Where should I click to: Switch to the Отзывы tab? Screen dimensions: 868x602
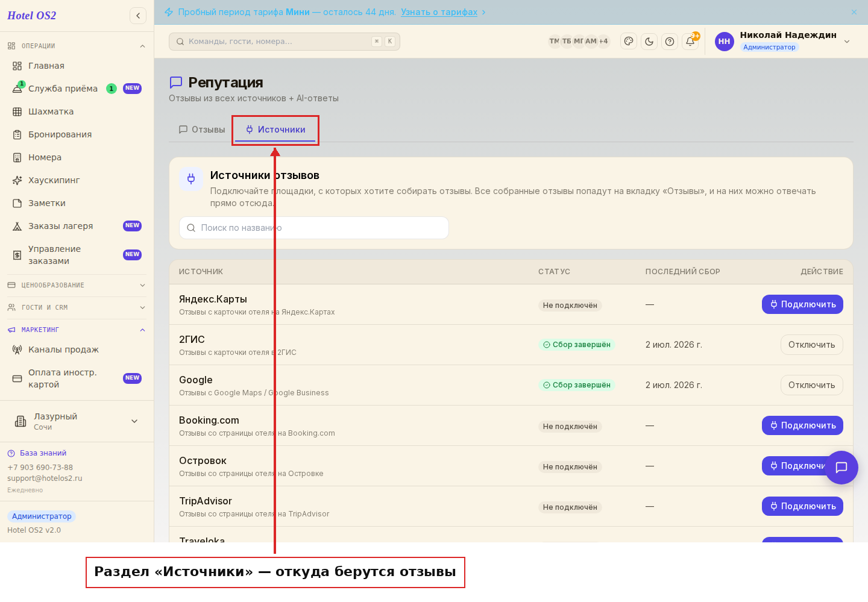202,130
